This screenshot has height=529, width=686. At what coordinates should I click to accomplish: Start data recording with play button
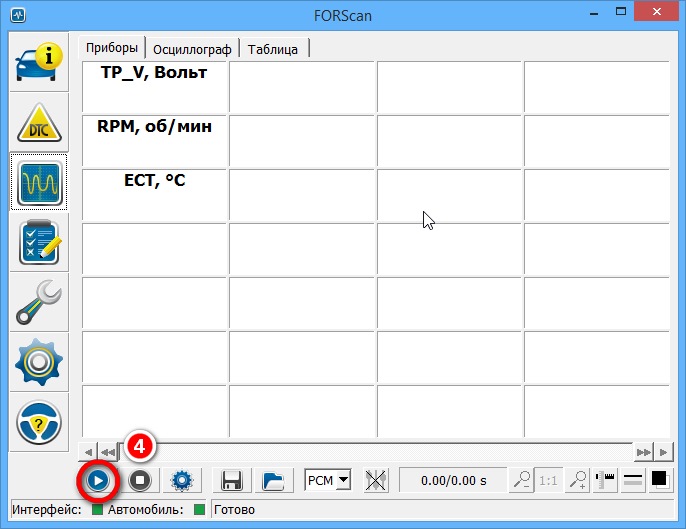click(98, 480)
